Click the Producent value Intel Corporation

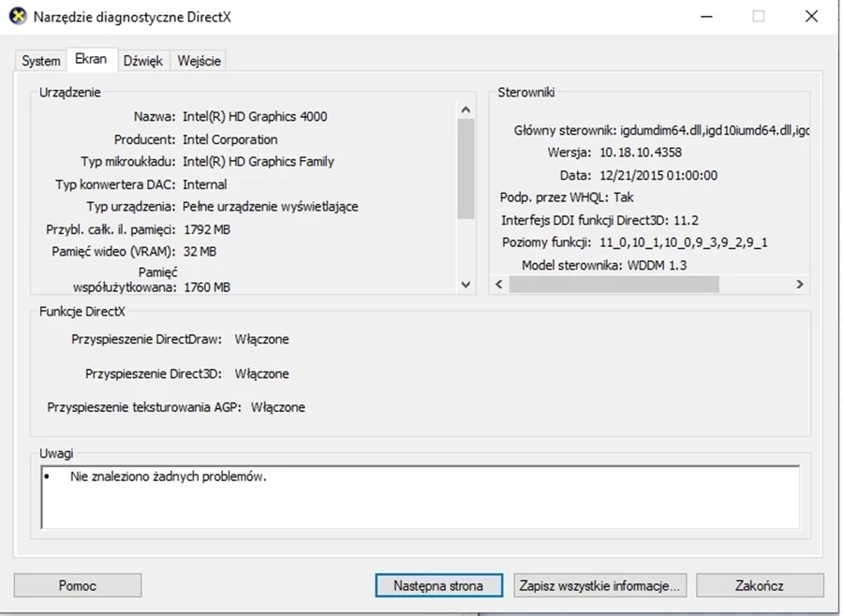pyautogui.click(x=230, y=139)
